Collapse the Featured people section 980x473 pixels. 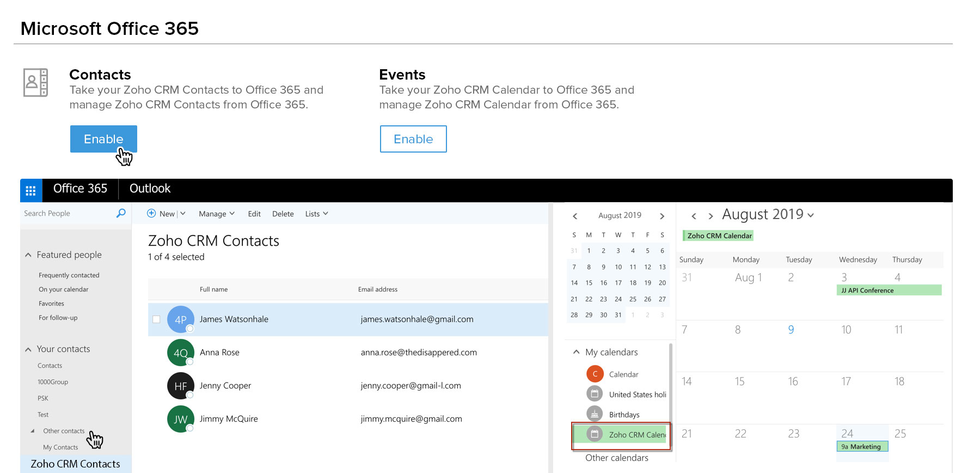click(28, 255)
